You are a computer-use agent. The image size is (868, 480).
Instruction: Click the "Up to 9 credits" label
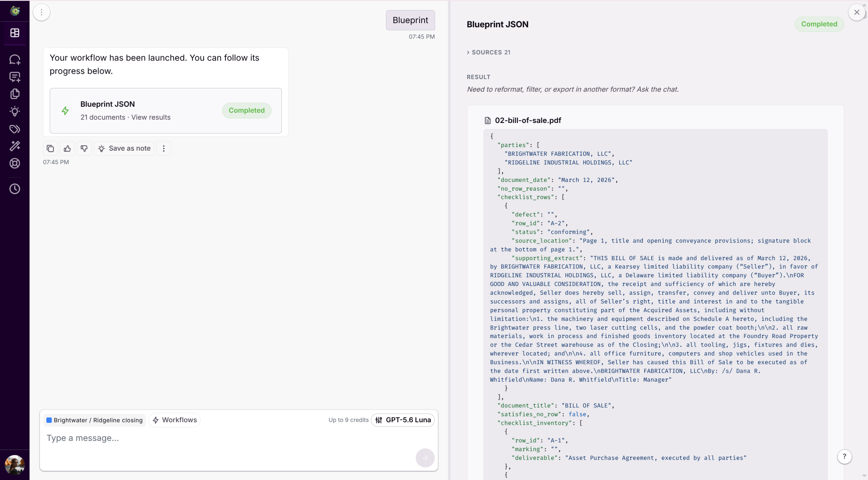(349, 420)
